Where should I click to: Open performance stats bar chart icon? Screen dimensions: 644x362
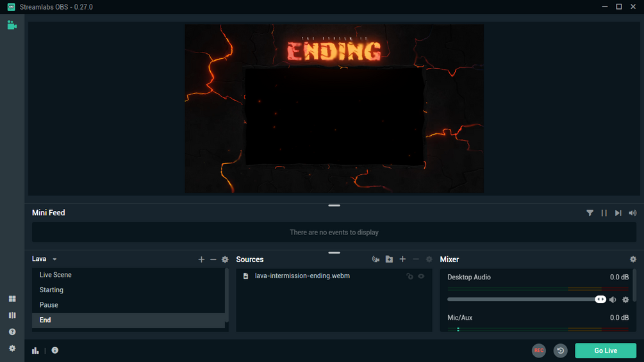tap(35, 350)
